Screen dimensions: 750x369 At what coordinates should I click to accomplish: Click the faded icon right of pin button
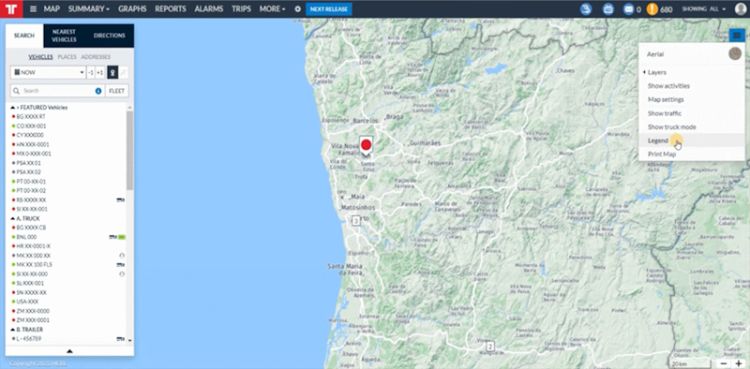coord(123,73)
